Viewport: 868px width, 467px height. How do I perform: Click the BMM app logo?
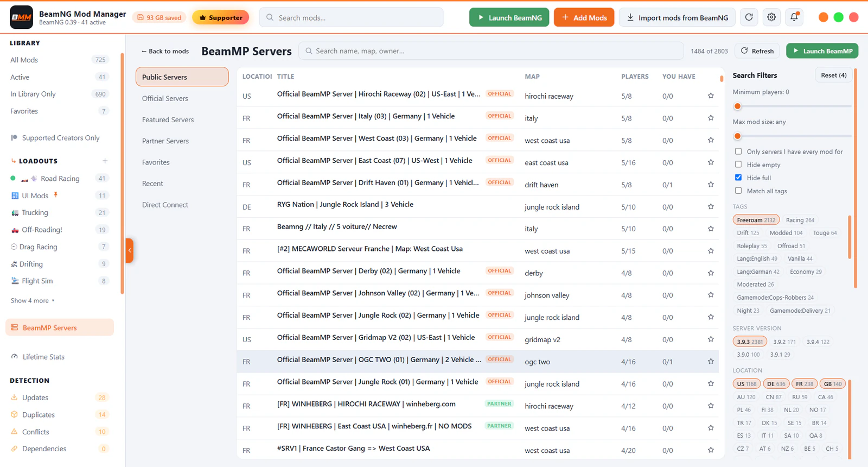[21, 17]
